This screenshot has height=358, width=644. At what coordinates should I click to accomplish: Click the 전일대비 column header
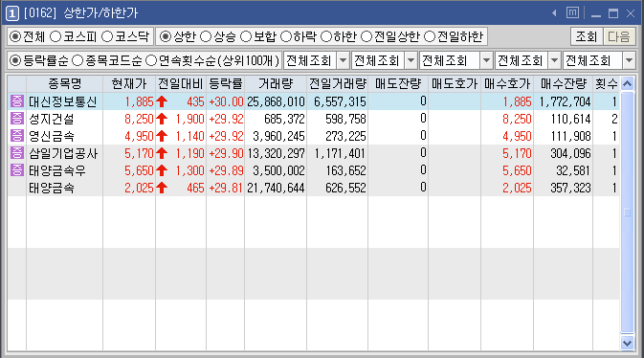(x=181, y=84)
